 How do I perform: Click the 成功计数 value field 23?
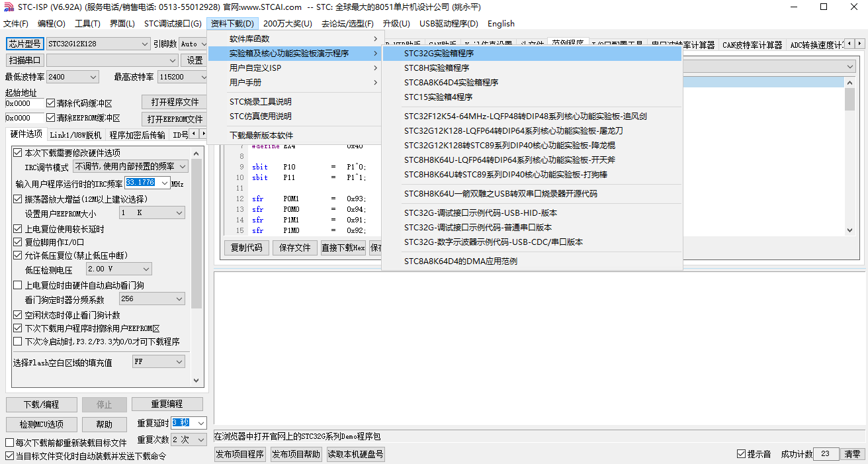(826, 454)
